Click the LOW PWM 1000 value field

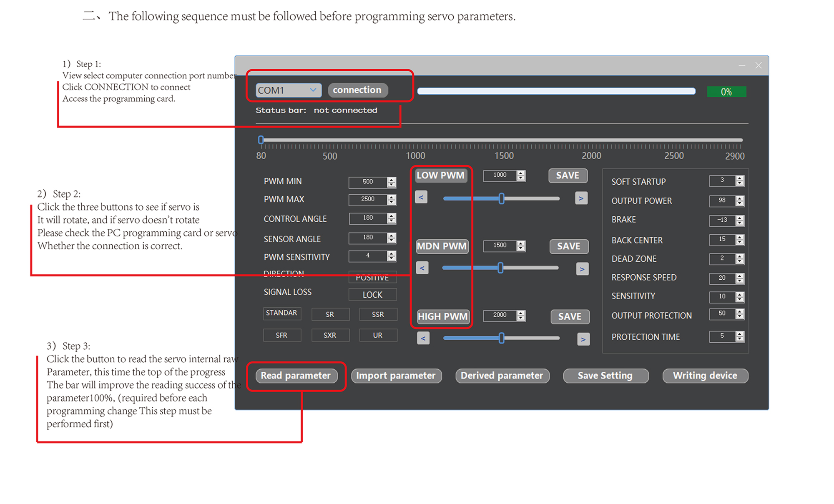[x=500, y=176]
